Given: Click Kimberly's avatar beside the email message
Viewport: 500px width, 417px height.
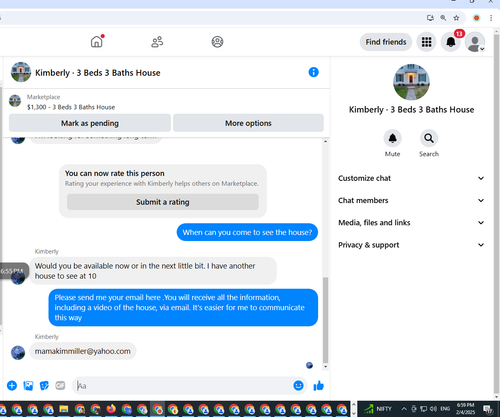Looking at the screenshot, I should tap(18, 353).
